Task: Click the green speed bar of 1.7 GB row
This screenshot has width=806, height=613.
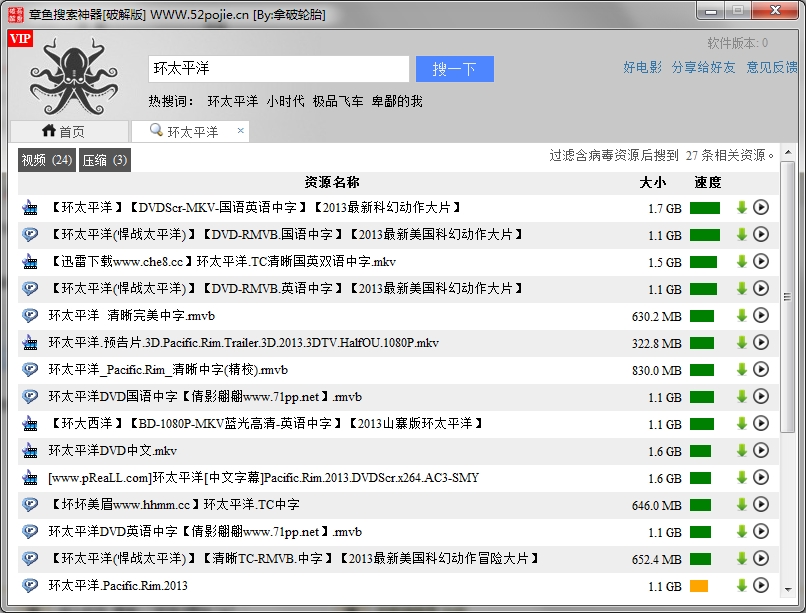Action: pos(705,208)
